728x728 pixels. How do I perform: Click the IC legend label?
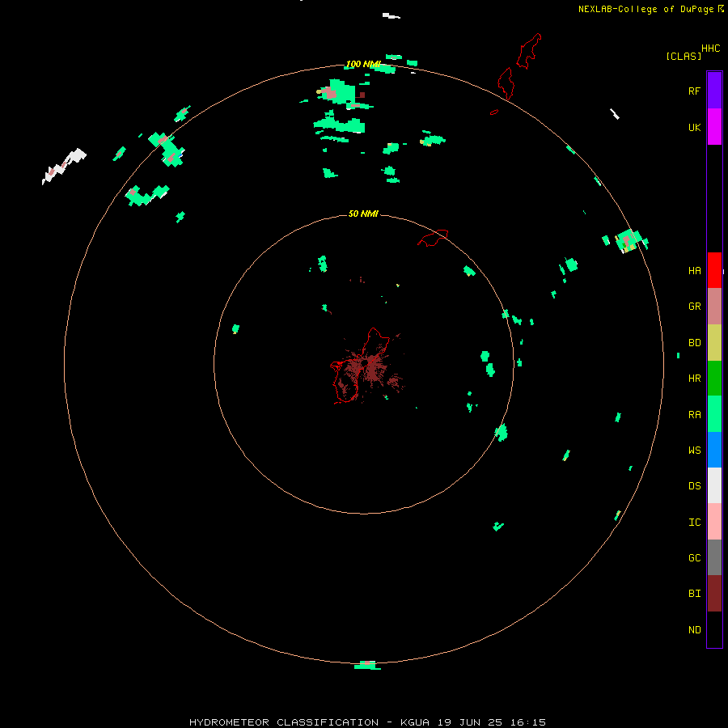pos(694,522)
